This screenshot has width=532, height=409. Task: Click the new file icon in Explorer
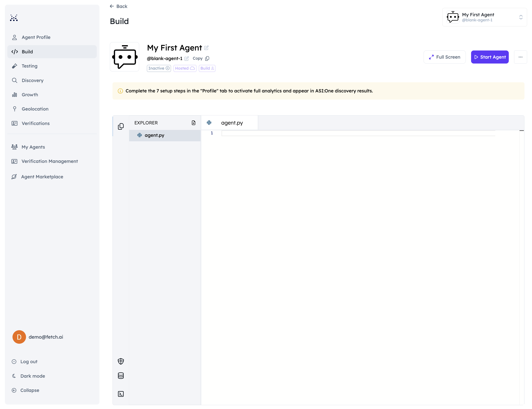coord(193,123)
